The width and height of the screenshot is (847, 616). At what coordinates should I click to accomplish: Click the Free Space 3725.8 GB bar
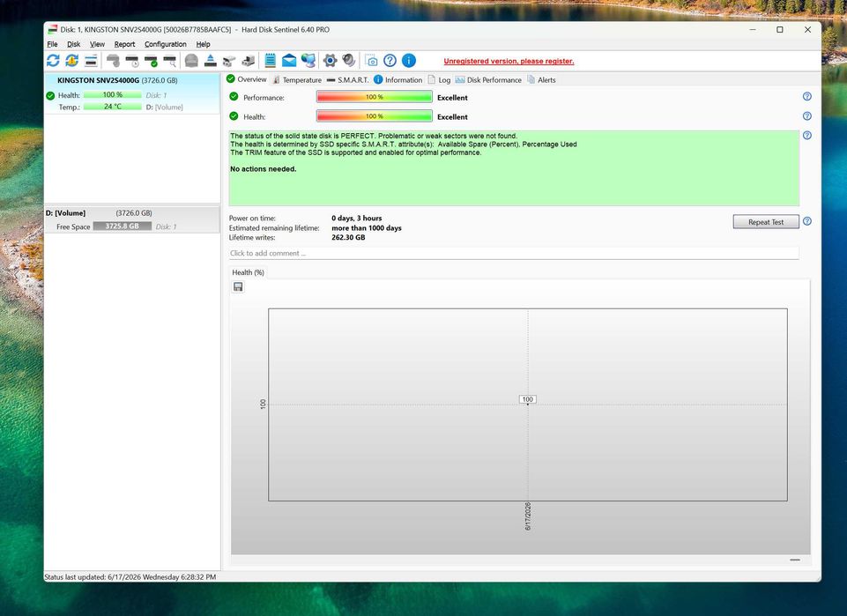point(123,226)
